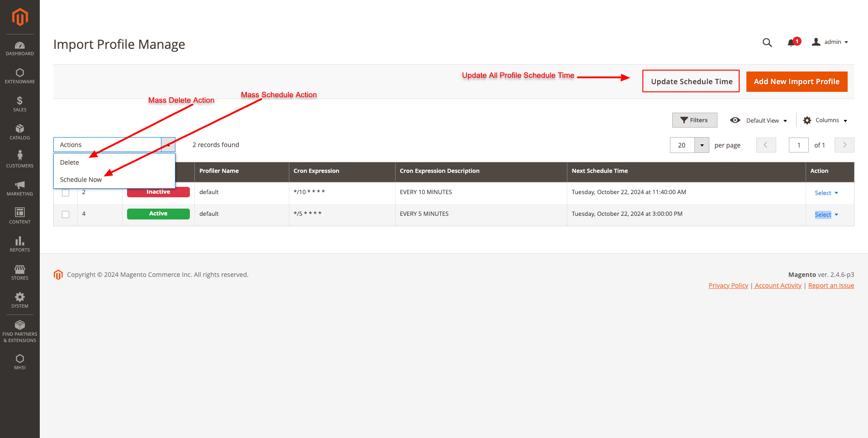The width and height of the screenshot is (868, 438).
Task: Open the System sidebar menu
Action: (20, 300)
